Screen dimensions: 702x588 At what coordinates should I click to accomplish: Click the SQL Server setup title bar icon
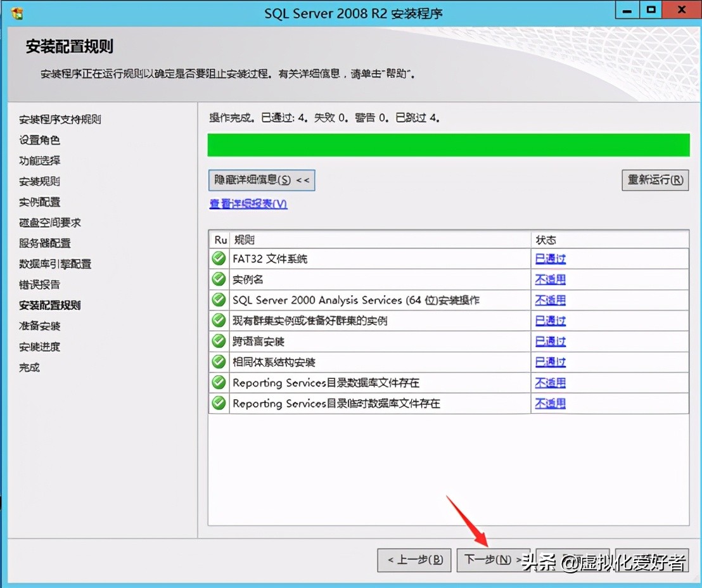pyautogui.click(x=17, y=13)
